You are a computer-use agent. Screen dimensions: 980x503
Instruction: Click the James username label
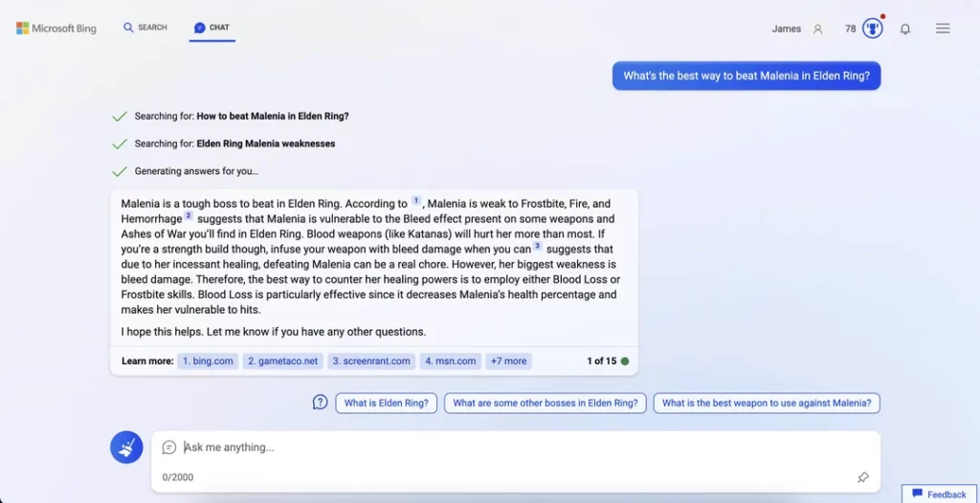787,29
